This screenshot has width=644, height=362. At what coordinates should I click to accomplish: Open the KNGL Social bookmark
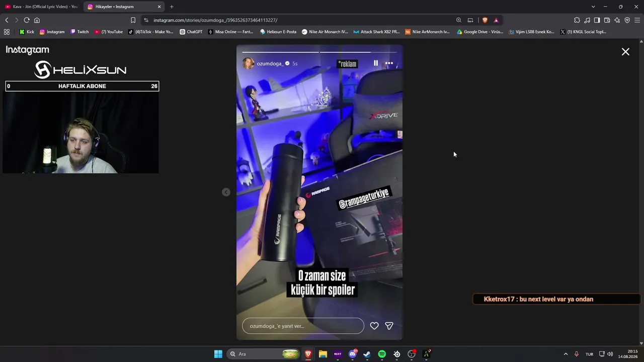click(583, 32)
